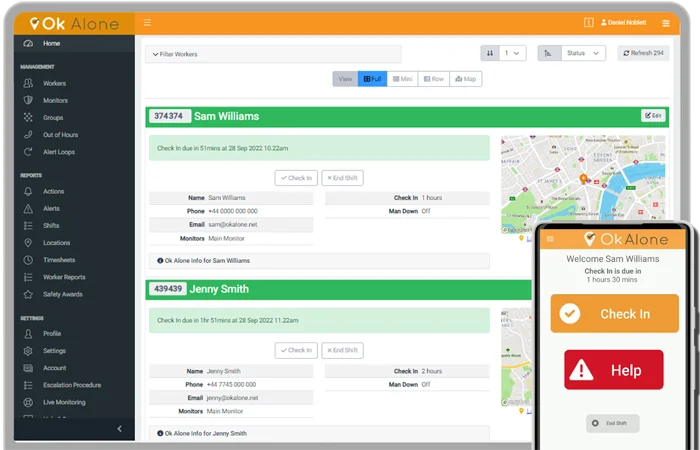Click the Safety Awards star icon

point(28,294)
